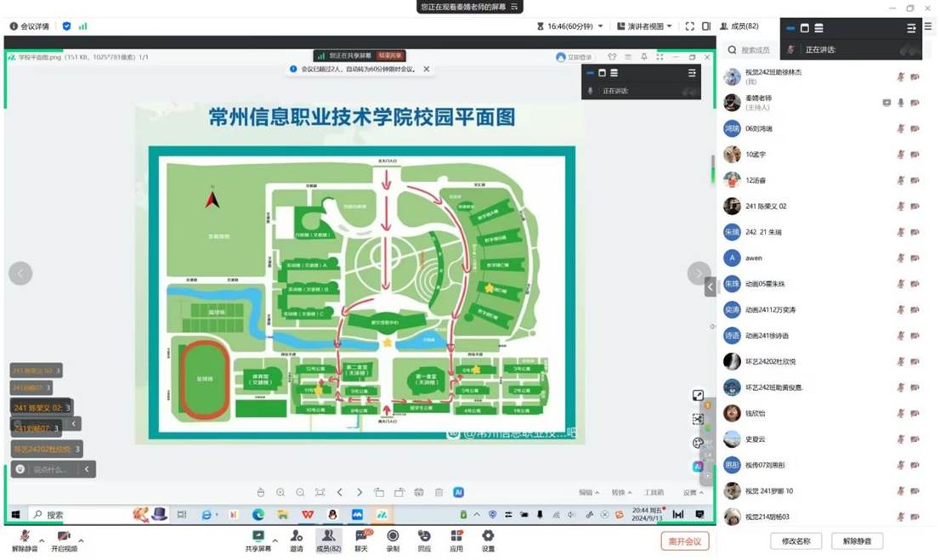Open share options arrow next to 共享屏幕
This screenshot has height=560, width=940.
275,540
